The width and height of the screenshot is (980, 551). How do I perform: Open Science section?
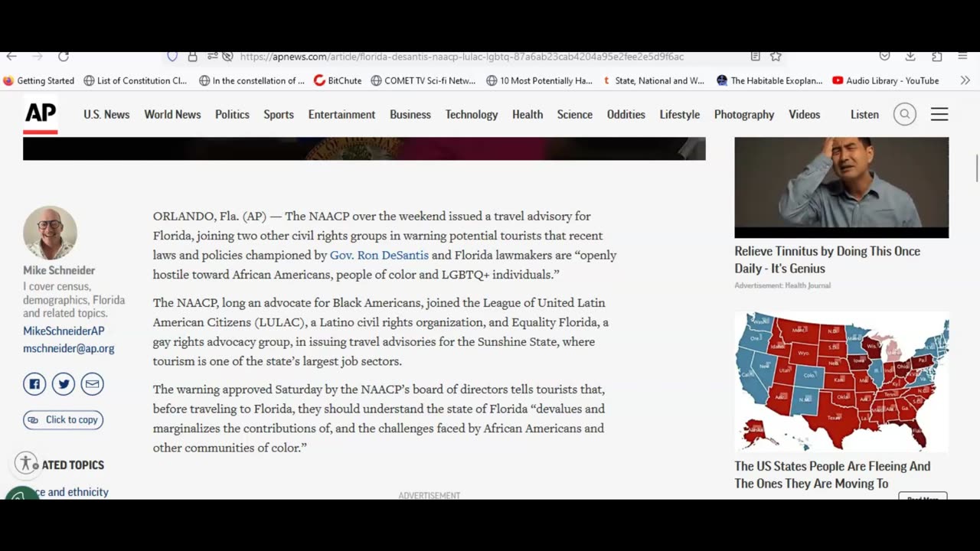tap(575, 115)
